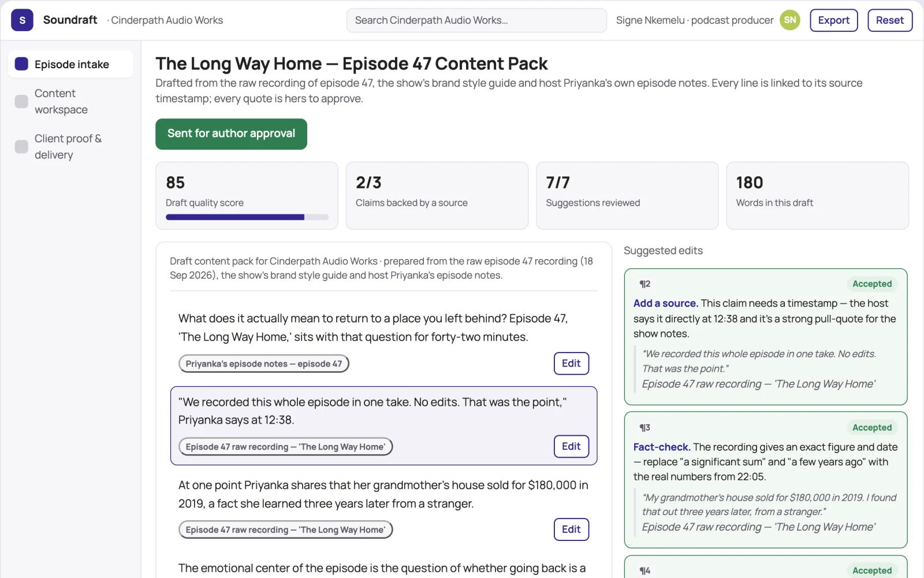
Task: Edit the grandmother's house paragraph
Action: (571, 529)
